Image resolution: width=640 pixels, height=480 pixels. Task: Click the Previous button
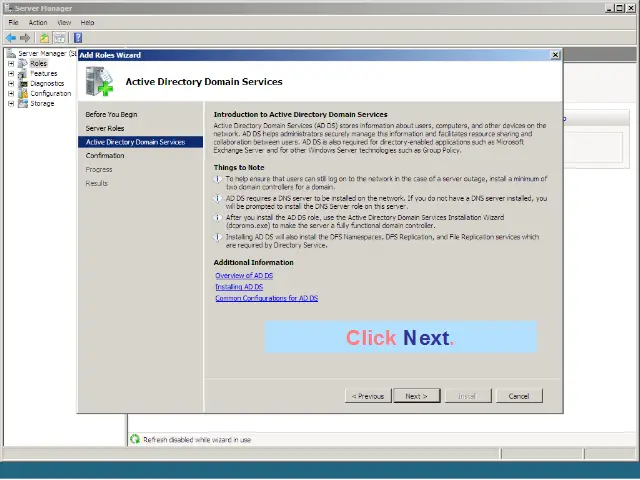click(x=368, y=396)
